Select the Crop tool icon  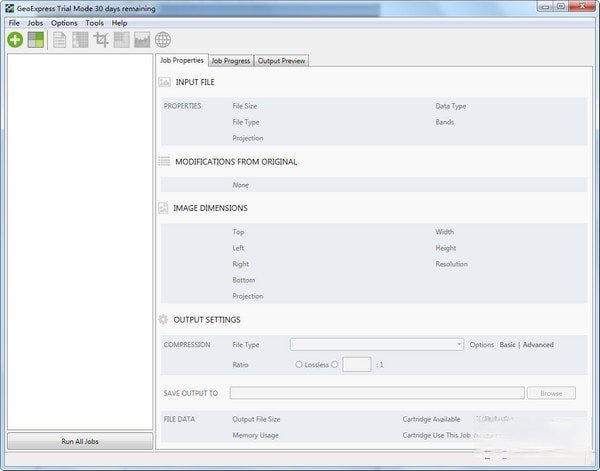coord(101,40)
